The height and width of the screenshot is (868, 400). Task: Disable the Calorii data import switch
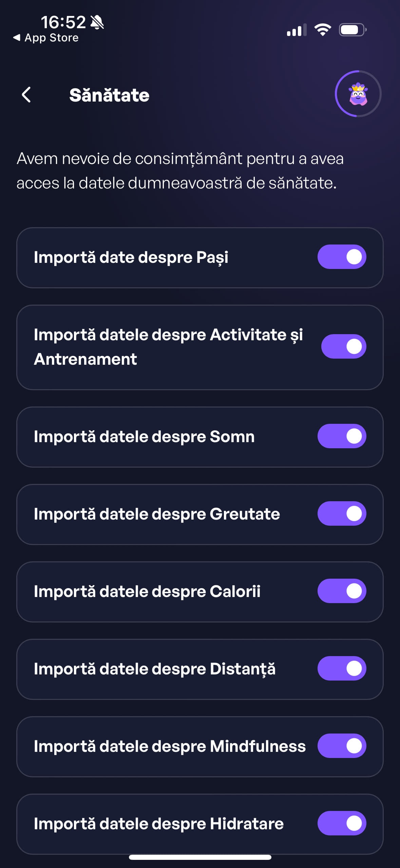click(x=342, y=591)
